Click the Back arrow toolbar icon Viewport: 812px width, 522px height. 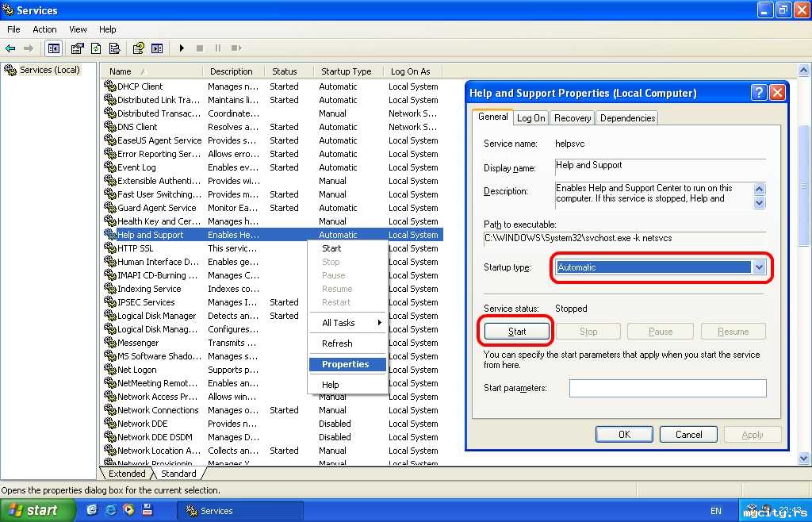[x=10, y=48]
